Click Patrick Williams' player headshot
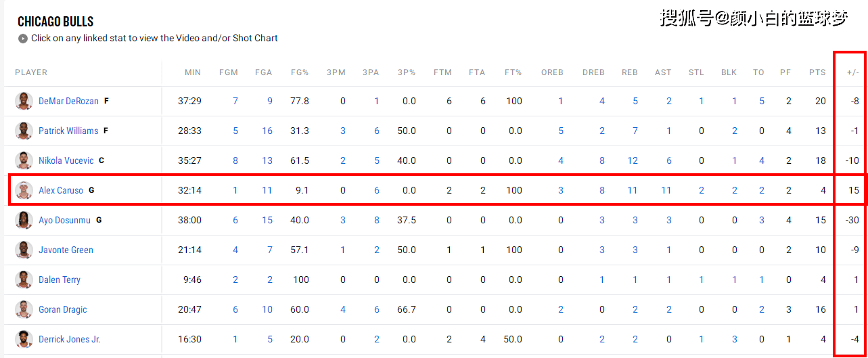 coord(24,131)
